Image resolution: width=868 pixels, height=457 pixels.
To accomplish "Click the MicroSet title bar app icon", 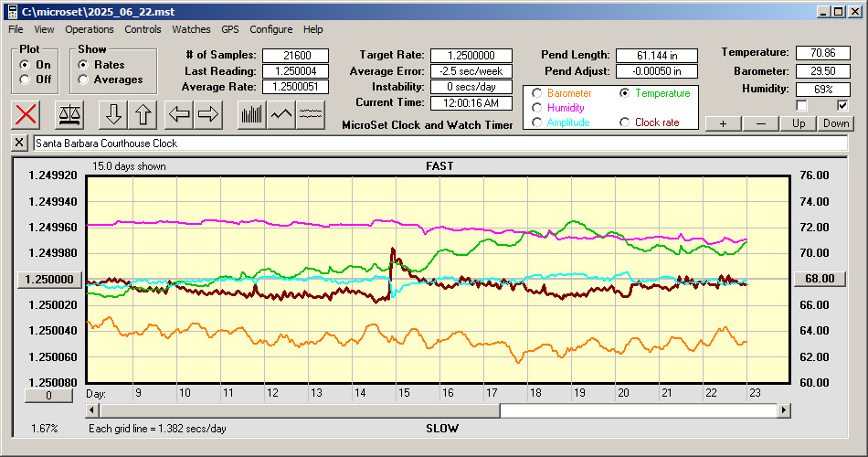I will coord(12,12).
